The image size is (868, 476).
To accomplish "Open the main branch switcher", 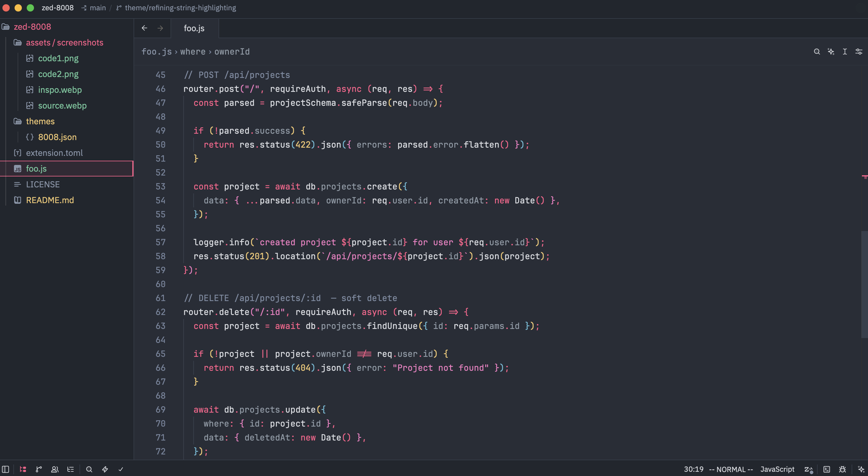I will [x=94, y=8].
